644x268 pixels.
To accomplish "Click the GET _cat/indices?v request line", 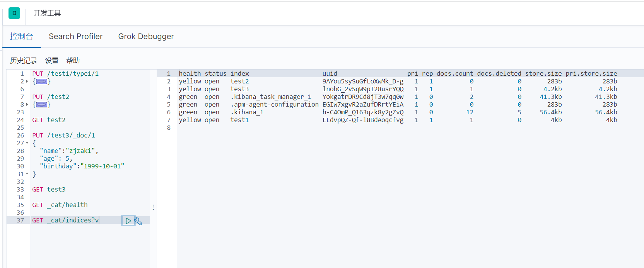I will pos(65,221).
